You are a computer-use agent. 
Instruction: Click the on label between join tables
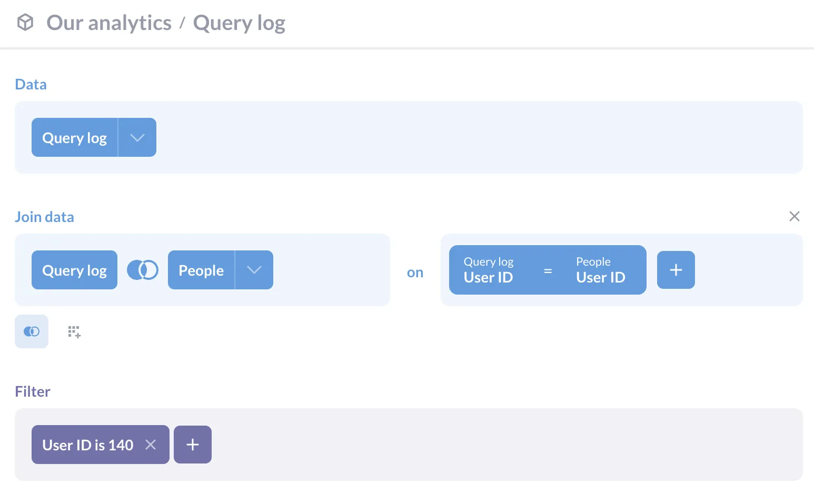click(415, 272)
